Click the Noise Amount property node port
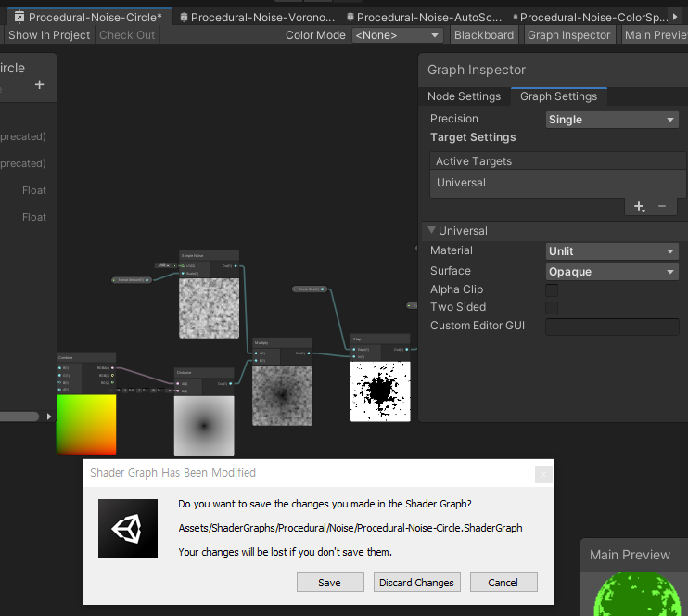688x616 pixels. coord(147,279)
